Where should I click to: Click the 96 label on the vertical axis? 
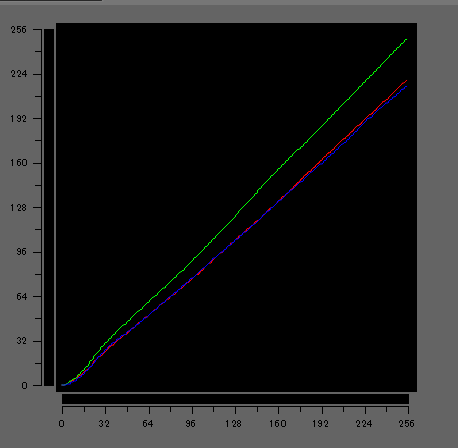point(21,252)
